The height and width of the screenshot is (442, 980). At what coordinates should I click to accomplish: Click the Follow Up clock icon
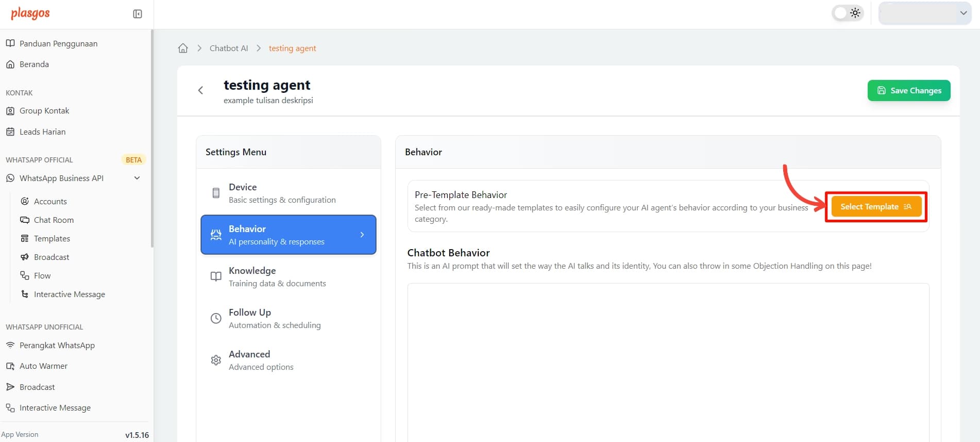click(x=216, y=319)
